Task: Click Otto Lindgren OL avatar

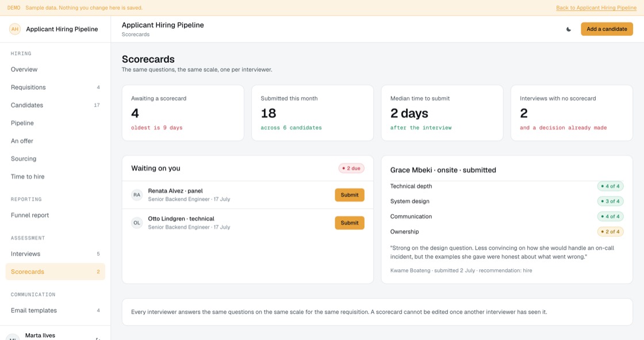Action: tap(137, 223)
